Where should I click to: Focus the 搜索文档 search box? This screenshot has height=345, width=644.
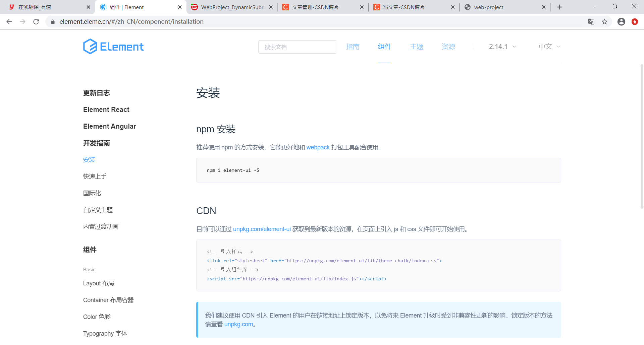(x=298, y=47)
